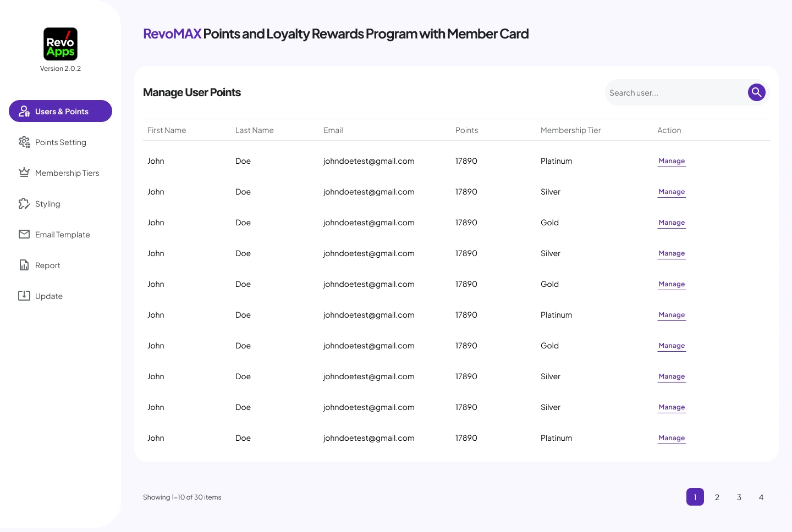Go to pagination page 3
792x532 pixels.
pyautogui.click(x=739, y=497)
